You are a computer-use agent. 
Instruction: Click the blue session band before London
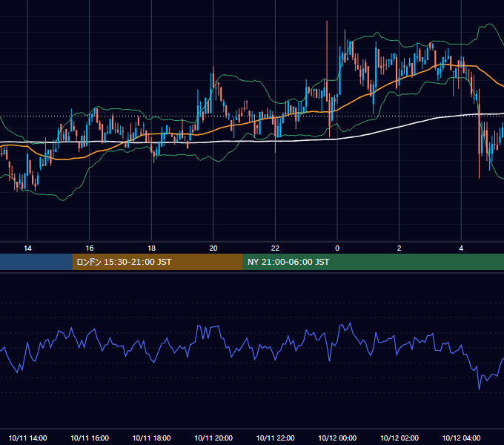[36, 262]
